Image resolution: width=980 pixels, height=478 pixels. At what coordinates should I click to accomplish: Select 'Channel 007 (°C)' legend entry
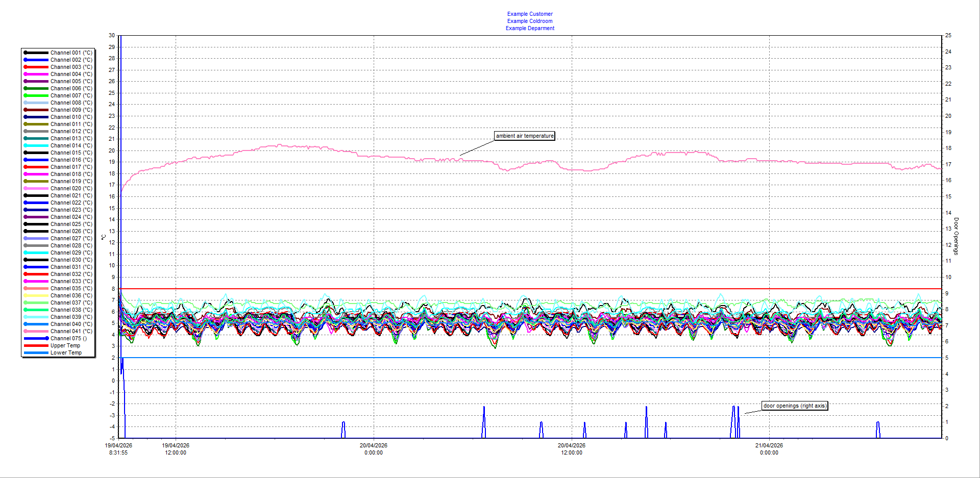pos(58,95)
